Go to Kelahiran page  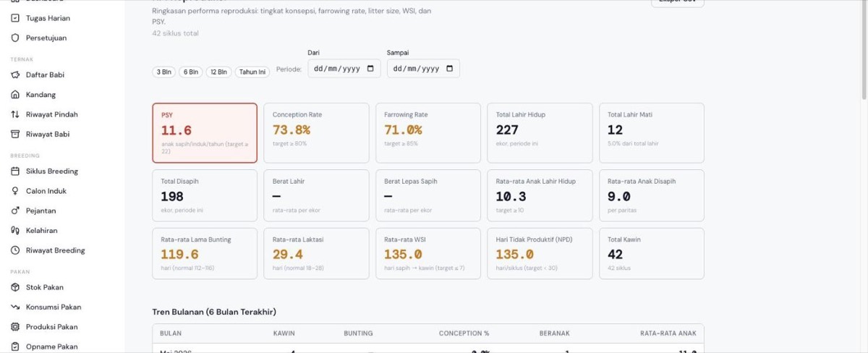(42, 231)
